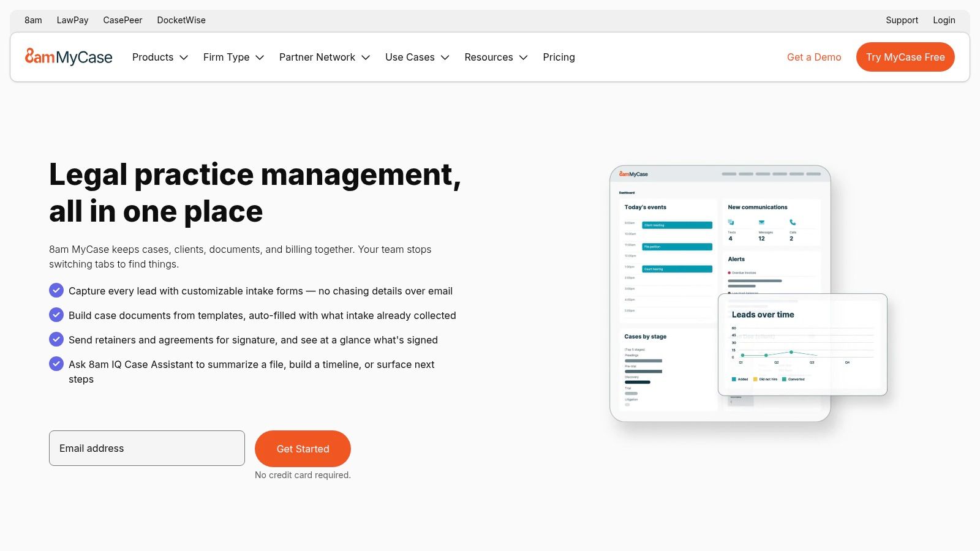Click the checkmark icon beside 'Build case documents'

[56, 315]
